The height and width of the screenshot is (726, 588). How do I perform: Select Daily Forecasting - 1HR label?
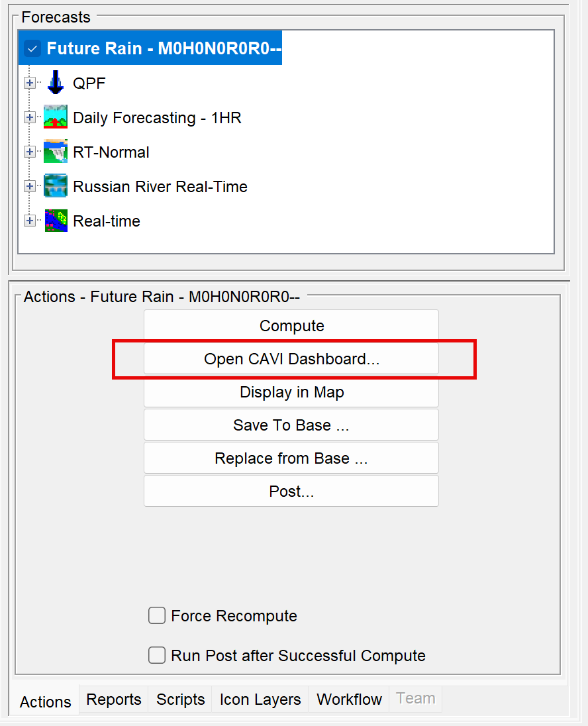(157, 118)
